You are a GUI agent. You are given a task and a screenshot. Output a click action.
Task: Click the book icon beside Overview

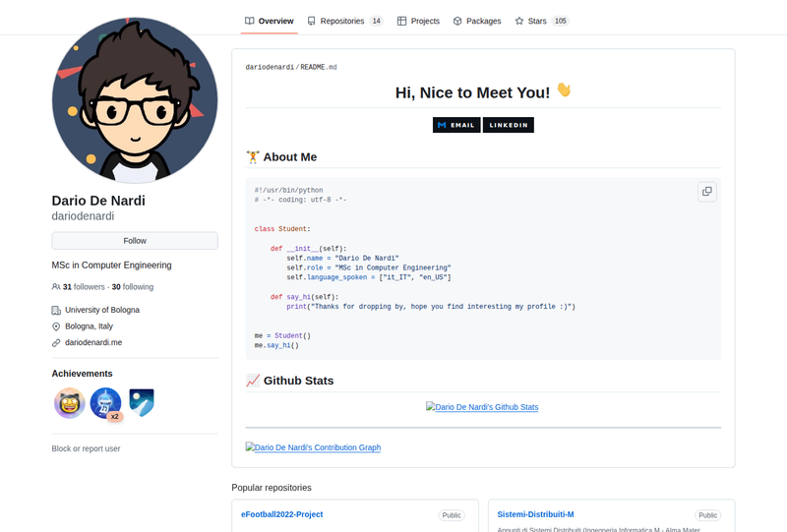point(250,21)
